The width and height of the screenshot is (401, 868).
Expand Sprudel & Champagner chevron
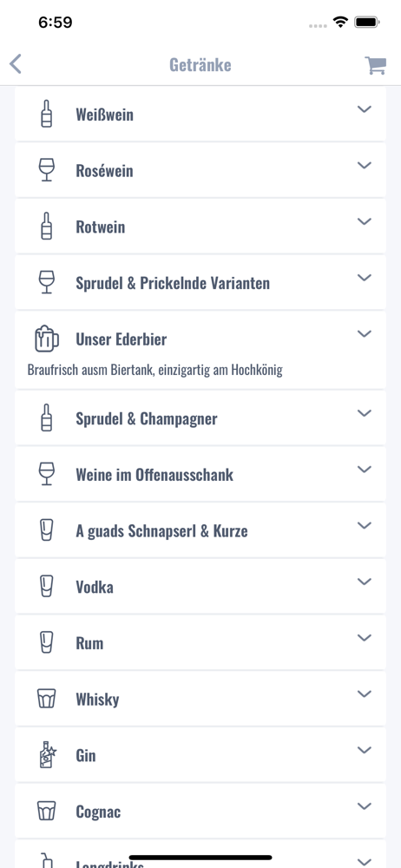click(x=364, y=413)
